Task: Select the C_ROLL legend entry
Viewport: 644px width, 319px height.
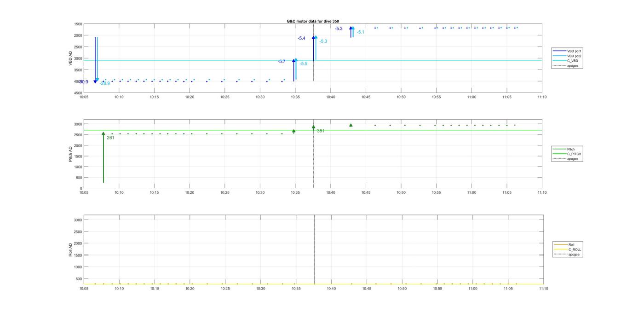Action: pos(568,249)
